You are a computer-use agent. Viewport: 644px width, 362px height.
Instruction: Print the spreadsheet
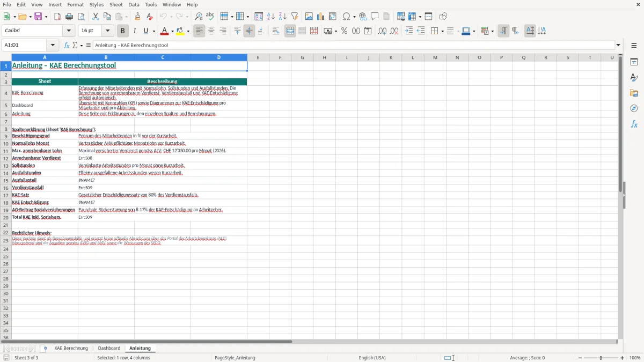tap(69, 17)
